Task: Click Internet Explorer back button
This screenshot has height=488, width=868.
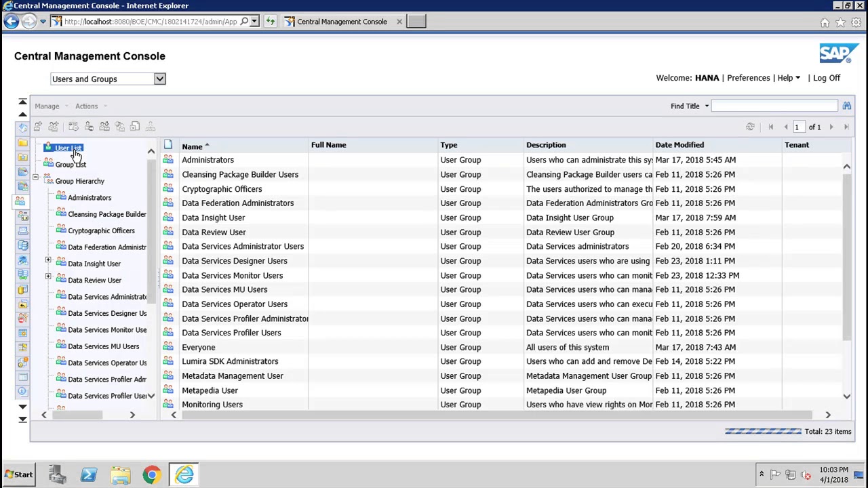Action: pos(11,22)
